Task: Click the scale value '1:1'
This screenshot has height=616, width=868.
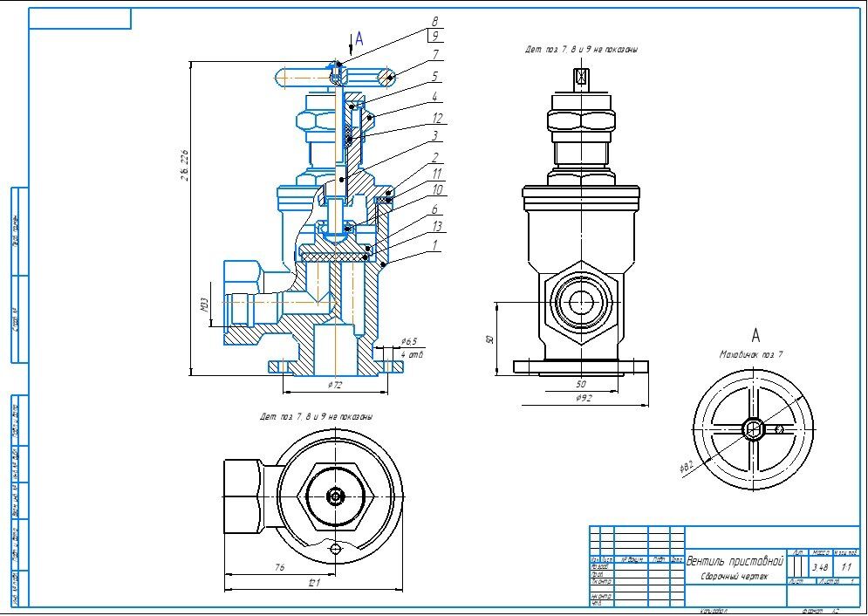Action: tap(846, 567)
